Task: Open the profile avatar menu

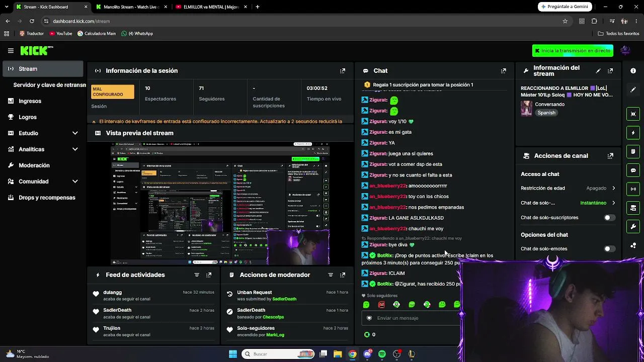Action: [625, 50]
